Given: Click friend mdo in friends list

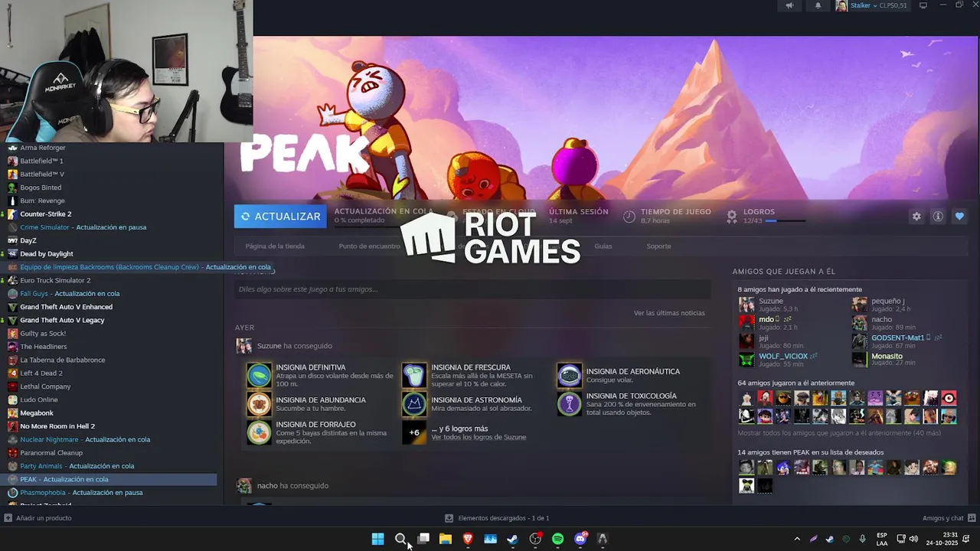Looking at the screenshot, I should 766,319.
